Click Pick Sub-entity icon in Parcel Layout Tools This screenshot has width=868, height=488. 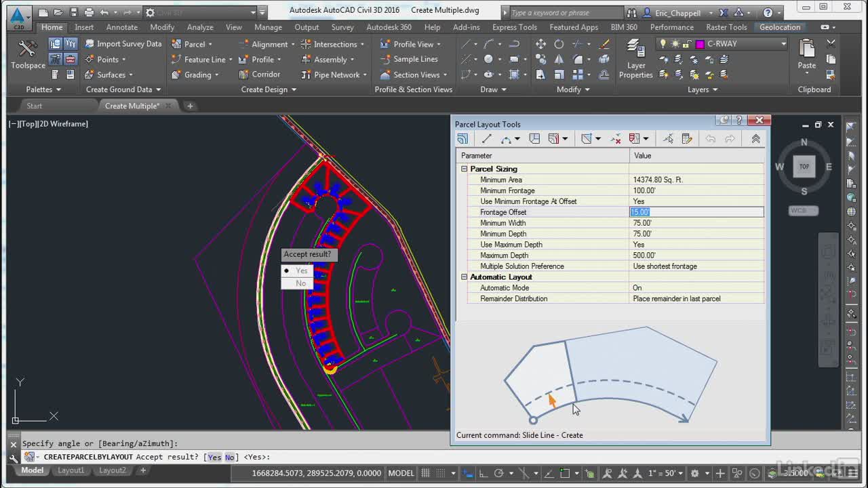point(668,139)
